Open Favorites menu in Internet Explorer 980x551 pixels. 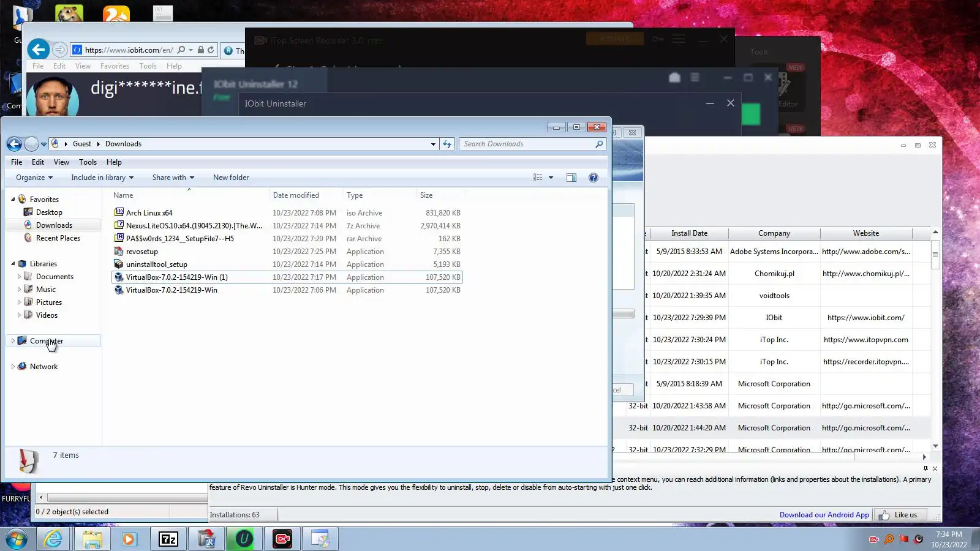point(115,66)
